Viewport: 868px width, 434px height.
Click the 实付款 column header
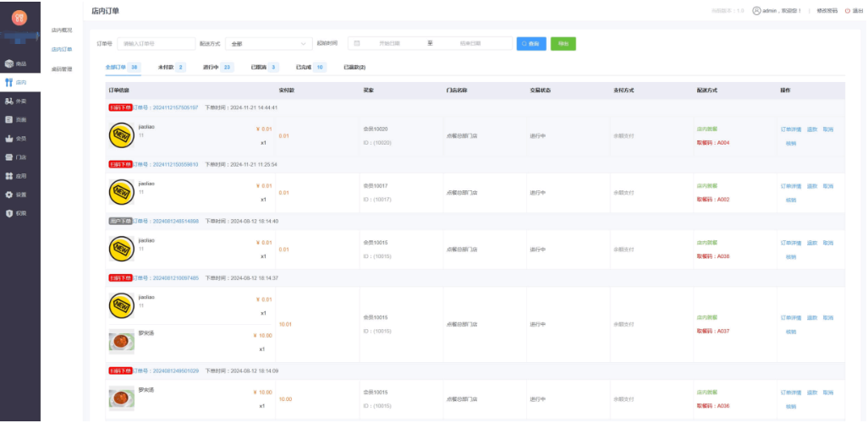tap(286, 91)
